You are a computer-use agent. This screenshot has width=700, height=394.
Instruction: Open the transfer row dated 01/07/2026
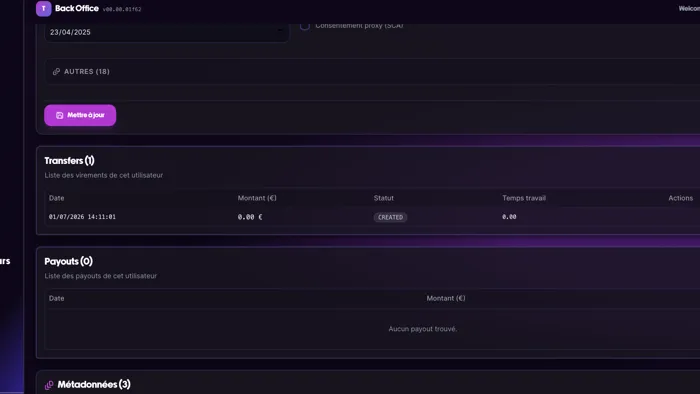pyautogui.click(x=372, y=217)
